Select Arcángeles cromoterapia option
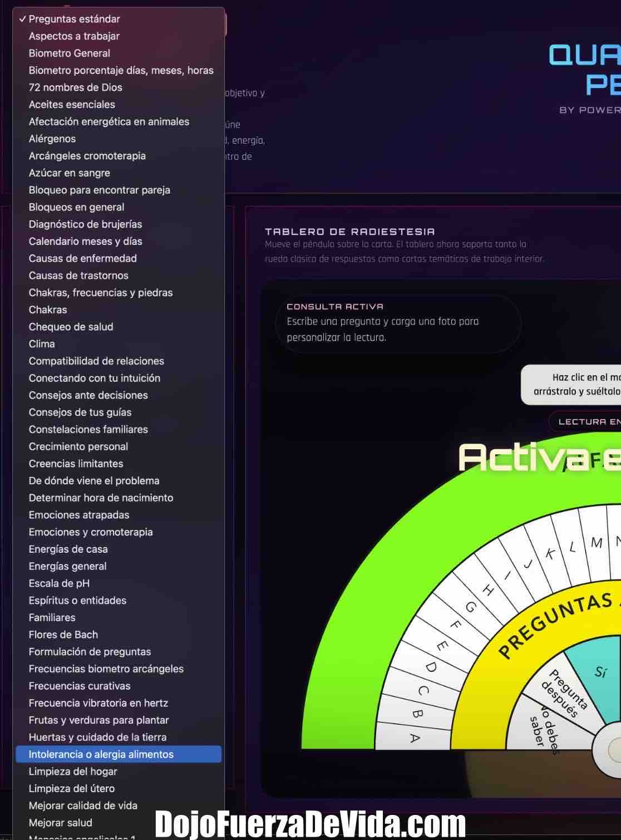This screenshot has height=840, width=621. pos(119,156)
